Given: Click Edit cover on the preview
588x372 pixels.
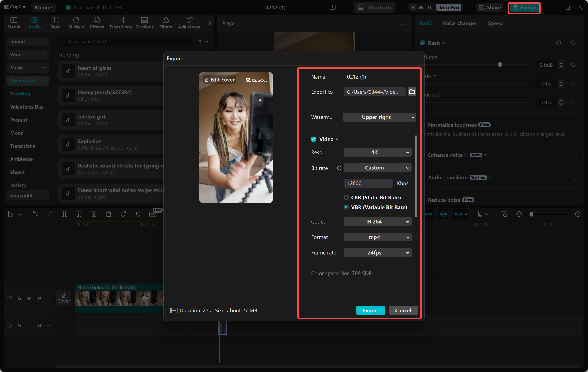Looking at the screenshot, I should [x=219, y=80].
